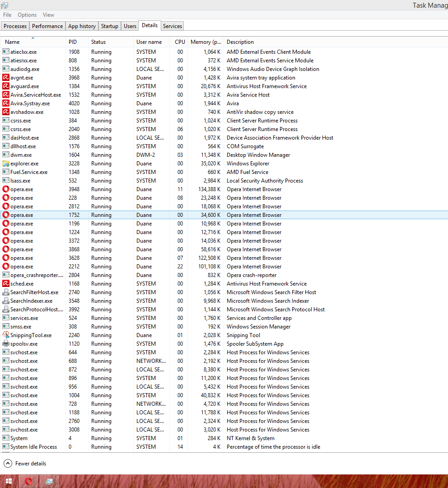
Task: Click the spoolsv.exe printer icon
Action: (5, 343)
